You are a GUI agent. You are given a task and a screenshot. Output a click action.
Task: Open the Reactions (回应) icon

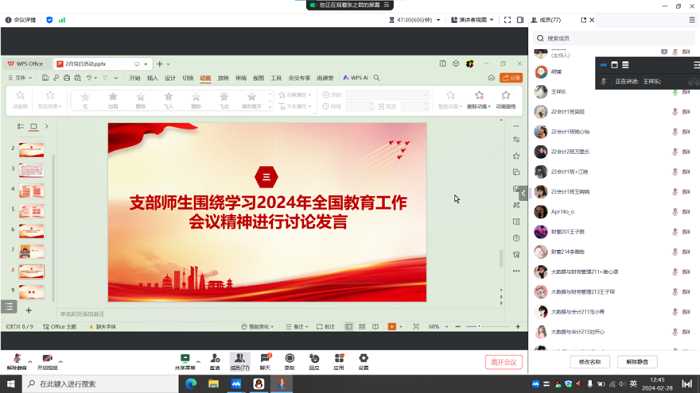tap(314, 361)
